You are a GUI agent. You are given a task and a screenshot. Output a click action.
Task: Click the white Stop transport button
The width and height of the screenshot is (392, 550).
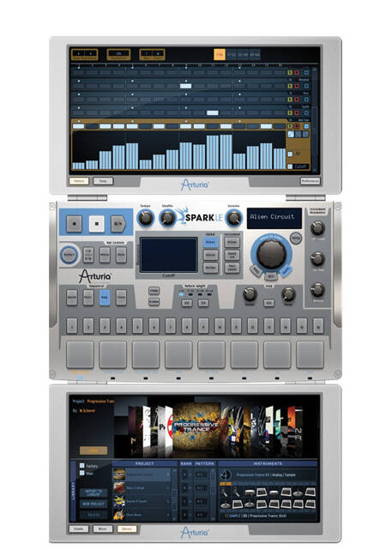[x=96, y=223]
